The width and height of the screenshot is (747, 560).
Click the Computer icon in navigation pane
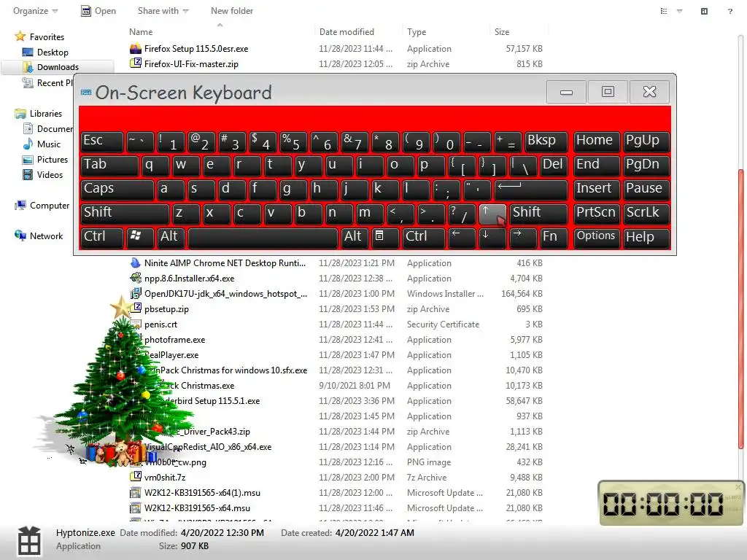click(x=20, y=205)
